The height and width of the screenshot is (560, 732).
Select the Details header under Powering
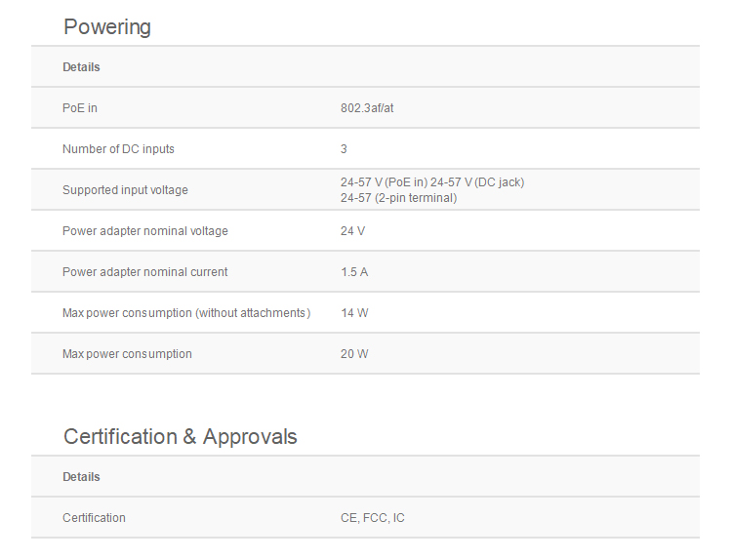click(81, 67)
